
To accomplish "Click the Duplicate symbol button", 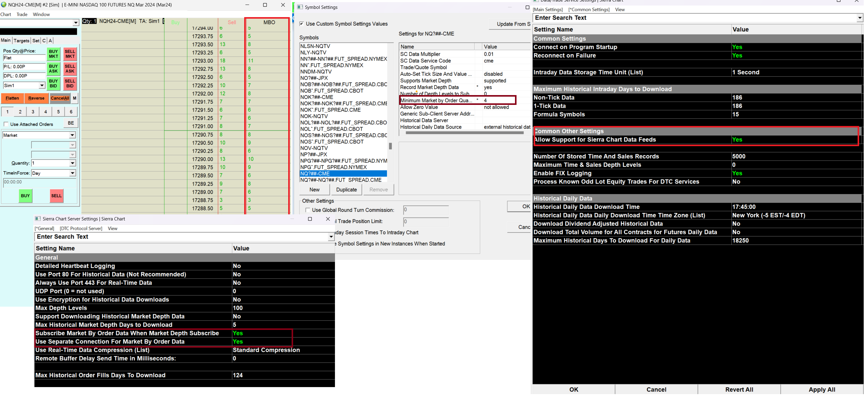I will (x=346, y=189).
